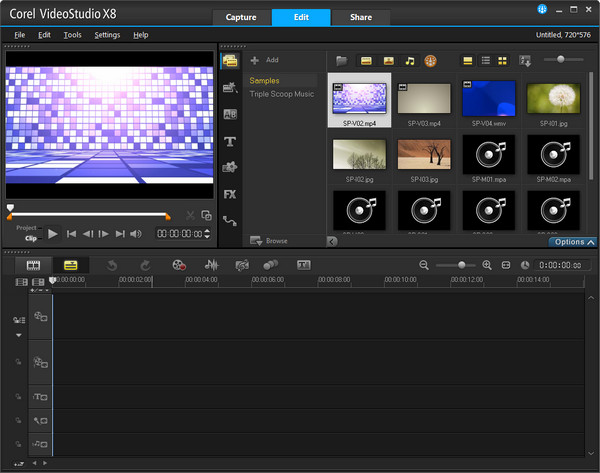
Task: Select the SP-V04.wmv thumbnail
Action: 489,99
